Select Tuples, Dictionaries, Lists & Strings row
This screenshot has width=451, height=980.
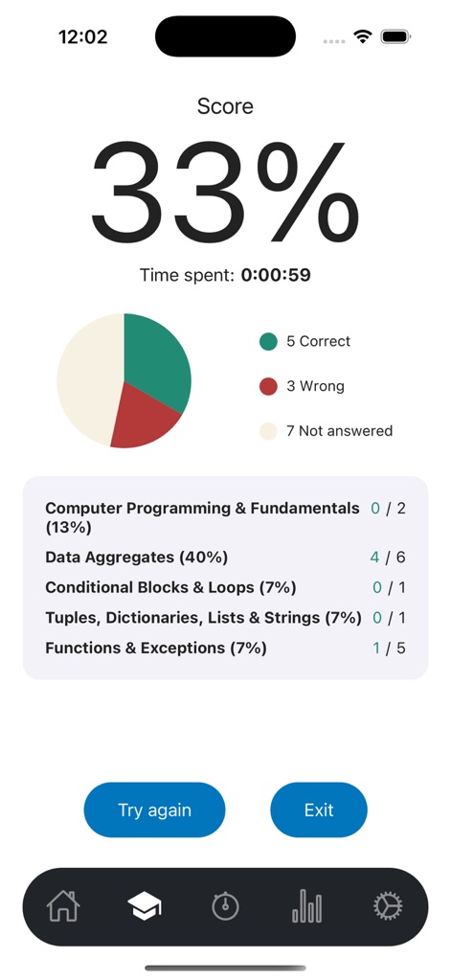point(226,618)
